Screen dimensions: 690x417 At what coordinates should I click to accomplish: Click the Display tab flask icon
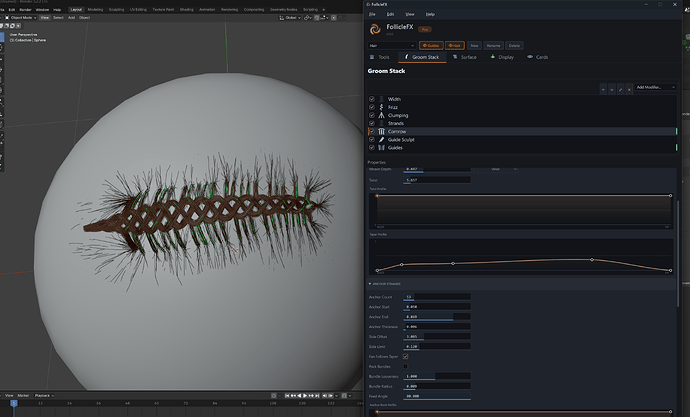pos(493,57)
